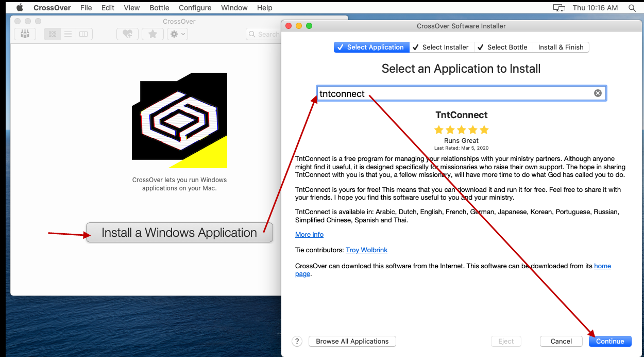Screen dimensions: 644x357
Task: Click Browse All Applications
Action: tap(352, 341)
